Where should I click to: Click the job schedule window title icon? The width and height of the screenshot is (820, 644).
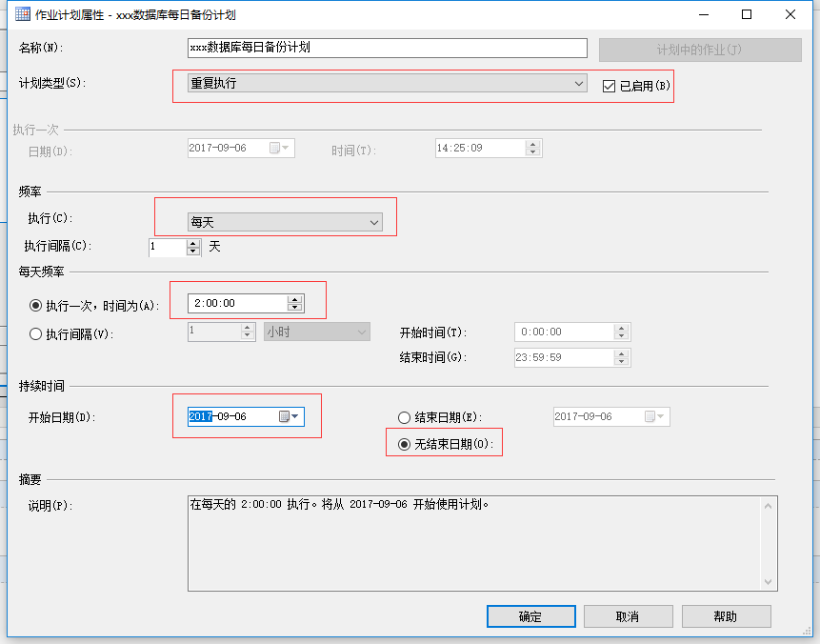[23, 13]
